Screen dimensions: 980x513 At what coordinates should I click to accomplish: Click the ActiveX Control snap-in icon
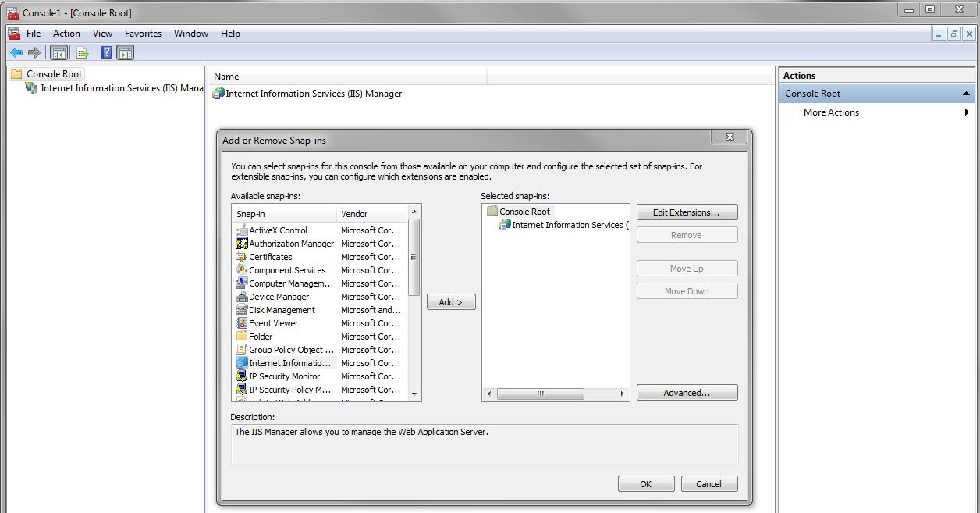point(242,230)
